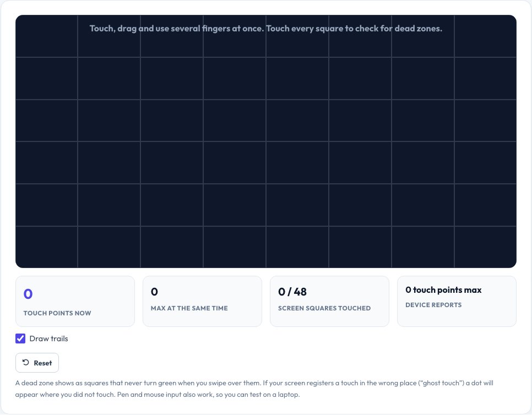This screenshot has width=532, height=415.
Task: Click the Reset button label
Action: click(43, 363)
